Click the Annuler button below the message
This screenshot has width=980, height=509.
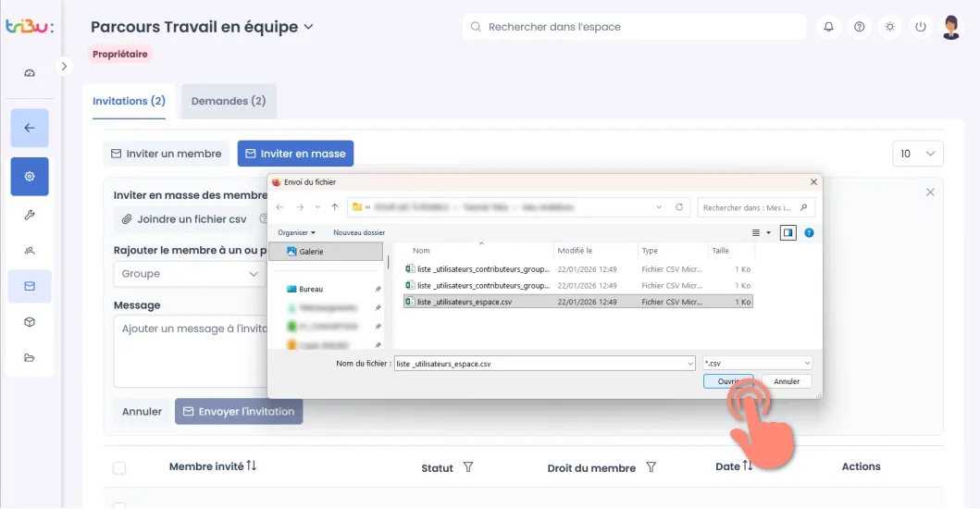[142, 412]
